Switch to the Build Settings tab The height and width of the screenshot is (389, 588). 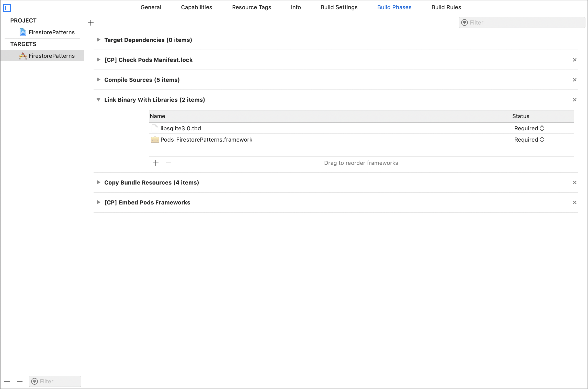pos(339,7)
